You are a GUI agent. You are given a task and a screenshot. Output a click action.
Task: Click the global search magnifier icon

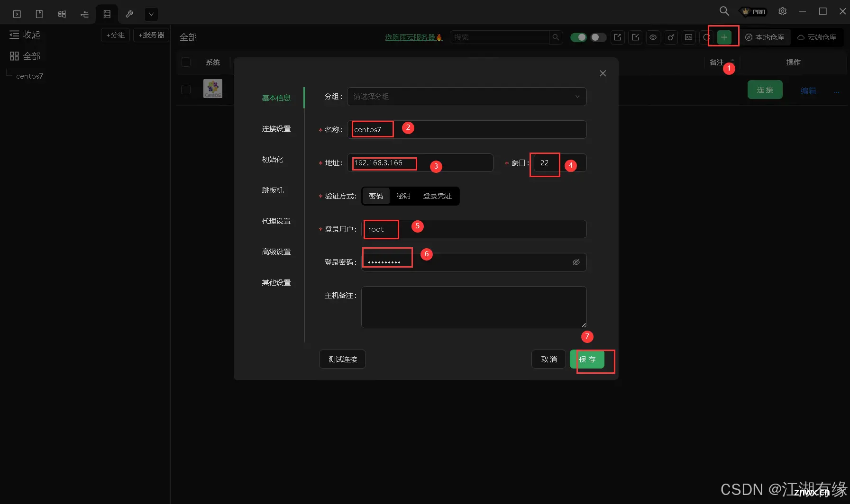pyautogui.click(x=724, y=11)
